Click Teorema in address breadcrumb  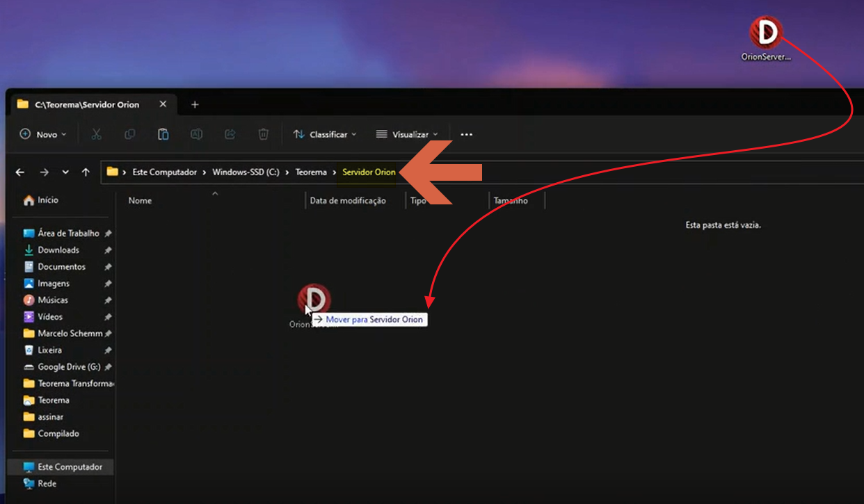(311, 172)
